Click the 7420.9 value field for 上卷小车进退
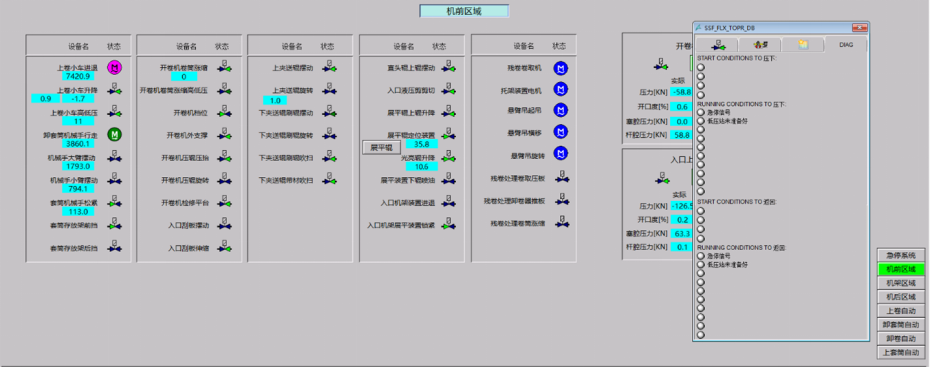930x368 pixels. coord(78,77)
